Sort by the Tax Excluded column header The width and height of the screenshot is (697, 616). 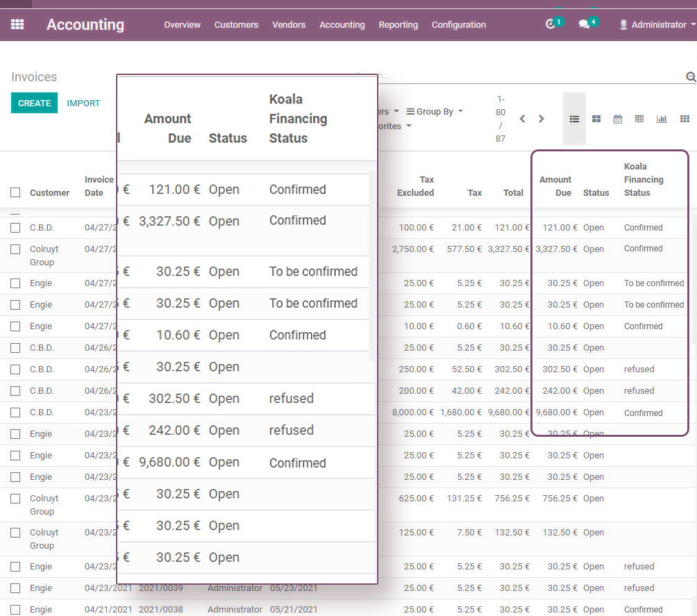point(415,186)
